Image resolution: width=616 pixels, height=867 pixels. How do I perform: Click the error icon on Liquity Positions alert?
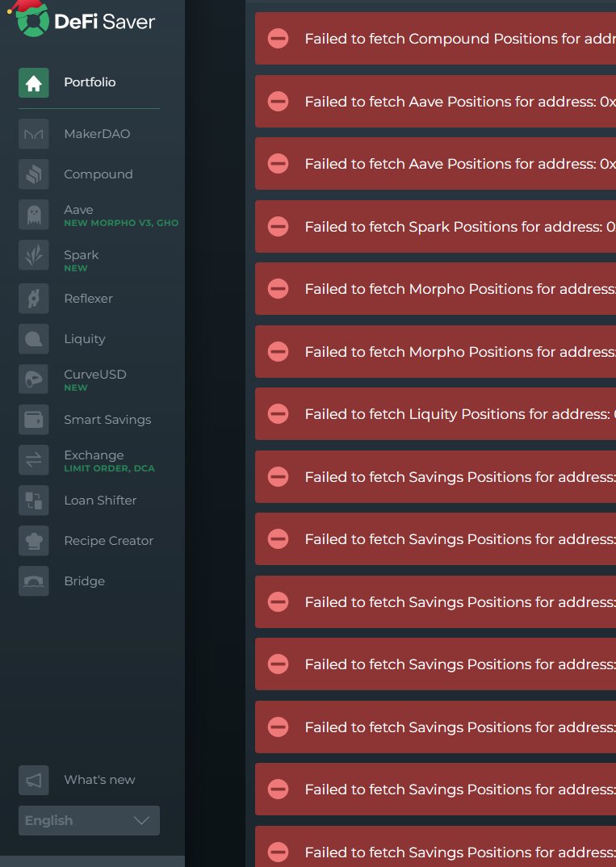[x=279, y=414]
